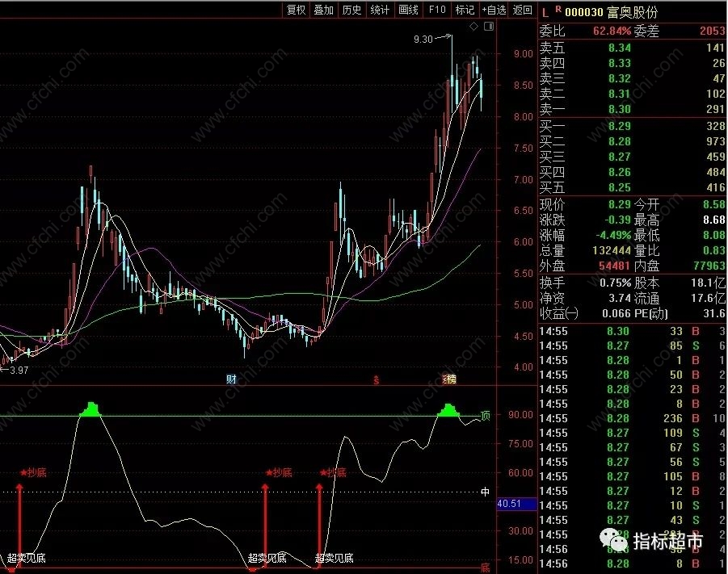
Task: Click 涨幅 value -4.49%
Action: (x=614, y=235)
